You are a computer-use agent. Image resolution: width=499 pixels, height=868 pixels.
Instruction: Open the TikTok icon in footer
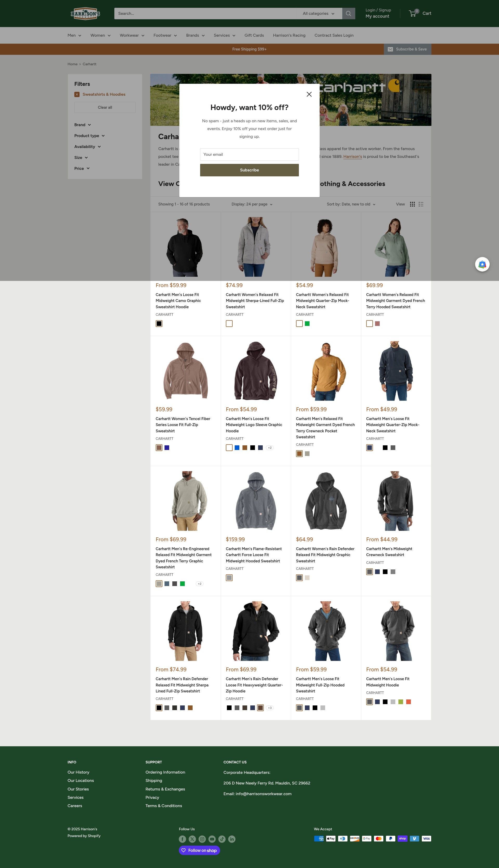pos(222,839)
